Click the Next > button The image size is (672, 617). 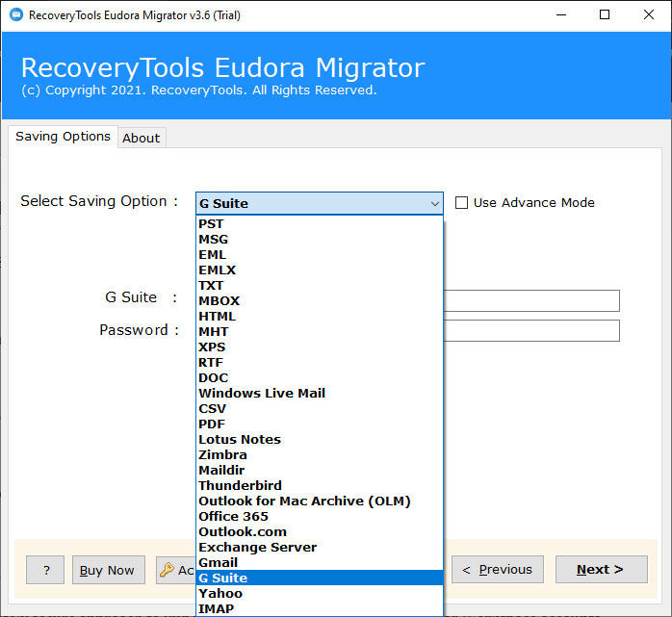tap(602, 570)
